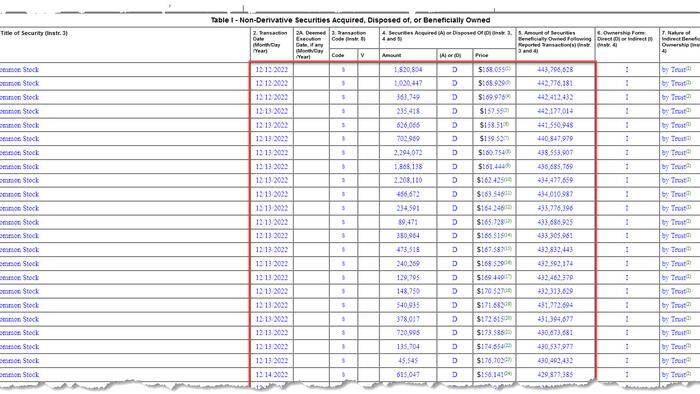Select the amount 363,749
This screenshot has height=394, width=700.
(408, 97)
